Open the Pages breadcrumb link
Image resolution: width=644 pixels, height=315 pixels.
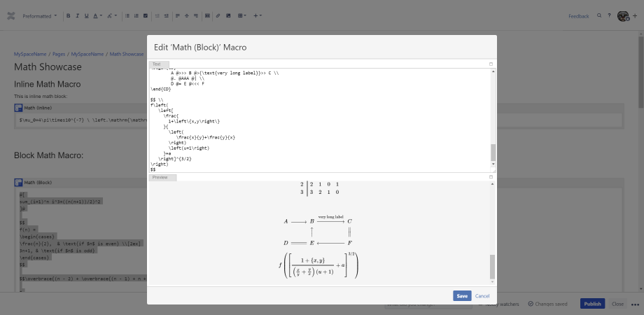59,54
